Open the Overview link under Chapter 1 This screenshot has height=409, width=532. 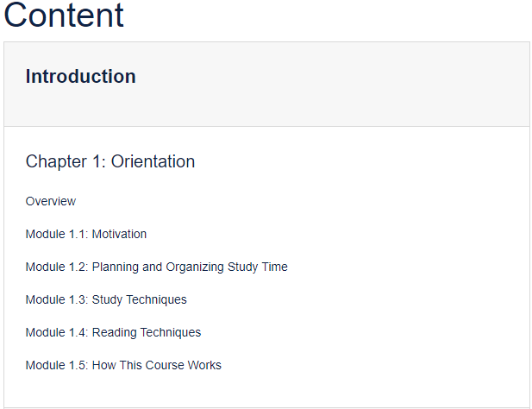[x=51, y=201]
